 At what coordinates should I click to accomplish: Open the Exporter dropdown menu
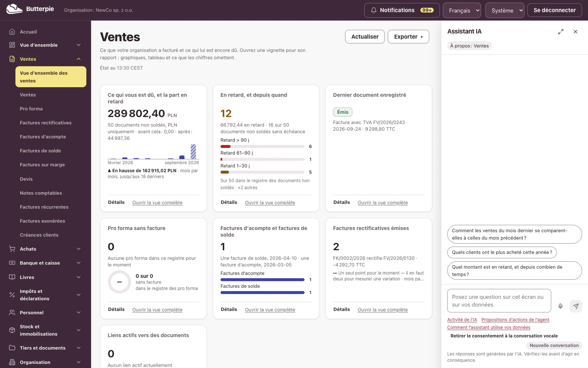coord(408,37)
